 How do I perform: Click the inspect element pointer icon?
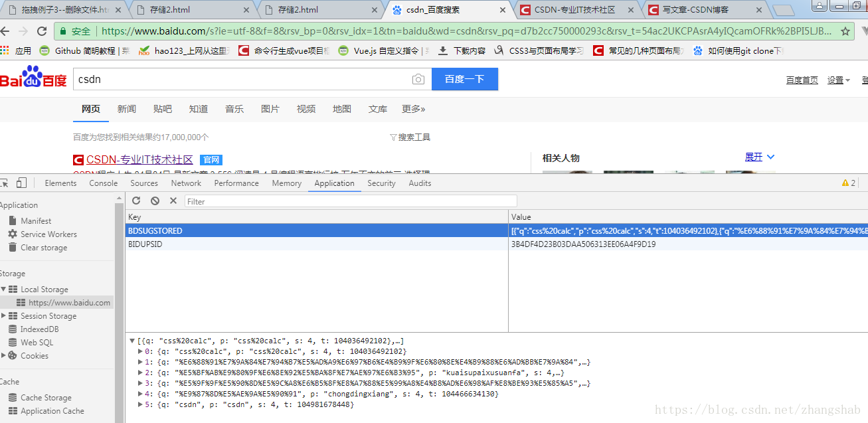coord(3,183)
